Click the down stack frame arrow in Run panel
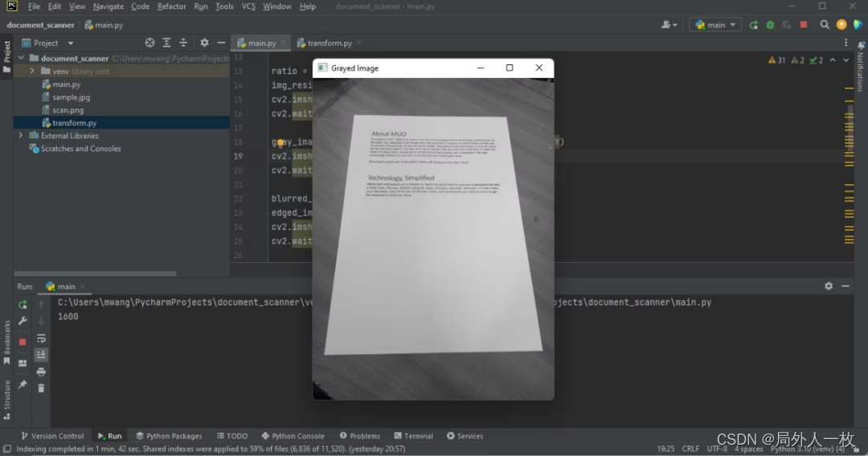 (41, 321)
